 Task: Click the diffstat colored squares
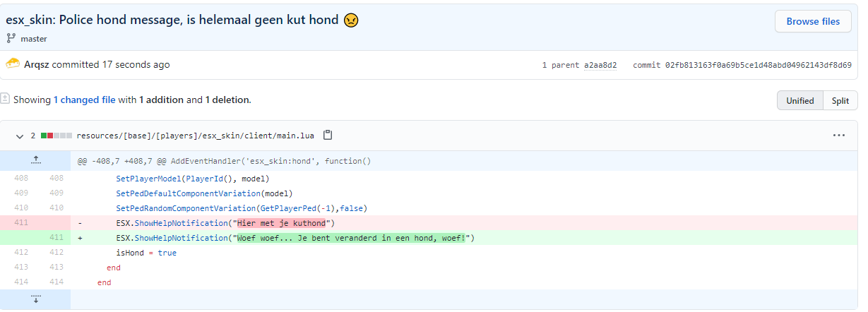click(57, 135)
